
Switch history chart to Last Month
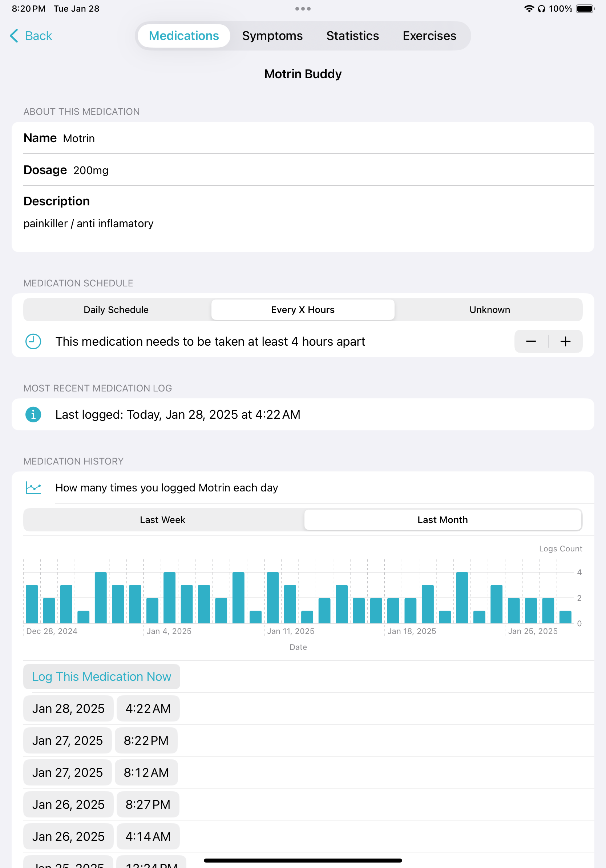pyautogui.click(x=442, y=520)
